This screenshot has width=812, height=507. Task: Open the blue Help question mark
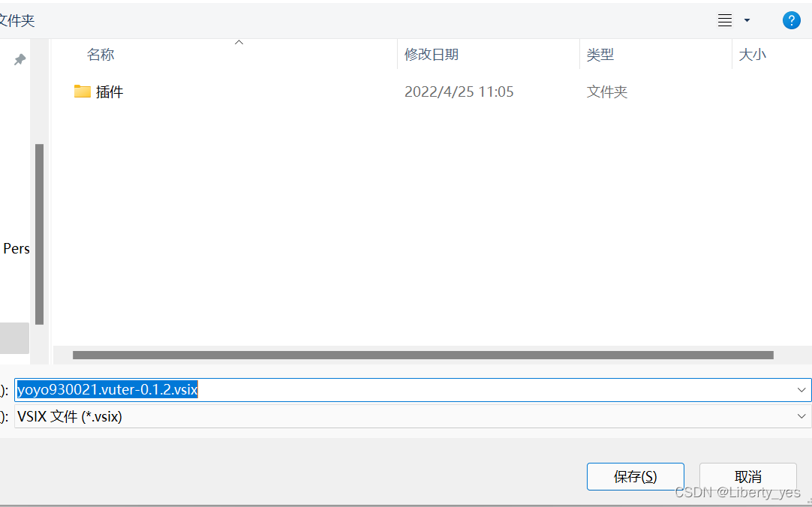(792, 20)
